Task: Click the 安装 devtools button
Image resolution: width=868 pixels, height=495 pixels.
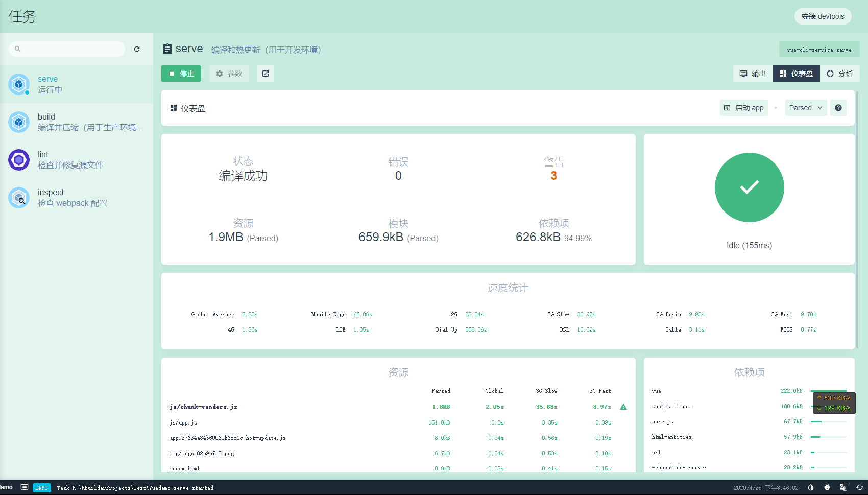Action: click(x=823, y=16)
